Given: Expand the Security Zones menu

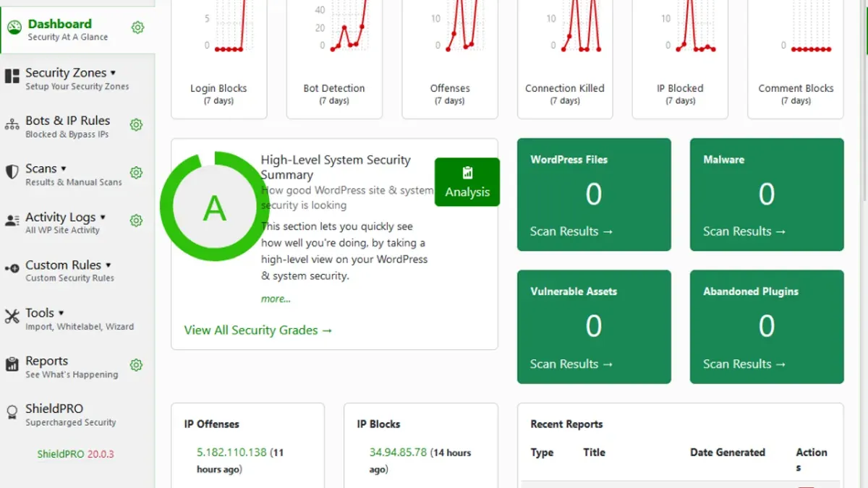Looking at the screenshot, I should pyautogui.click(x=113, y=73).
